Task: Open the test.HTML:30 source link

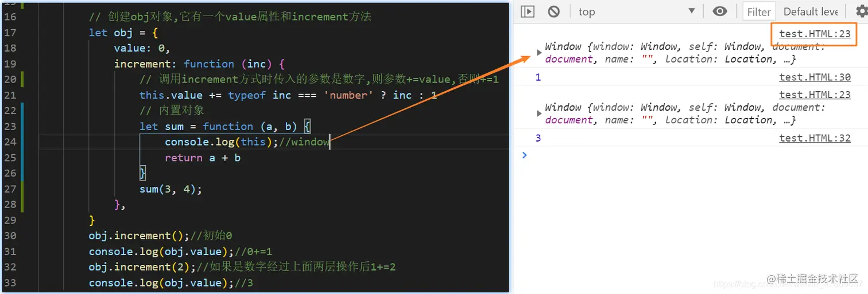Action: (815, 77)
